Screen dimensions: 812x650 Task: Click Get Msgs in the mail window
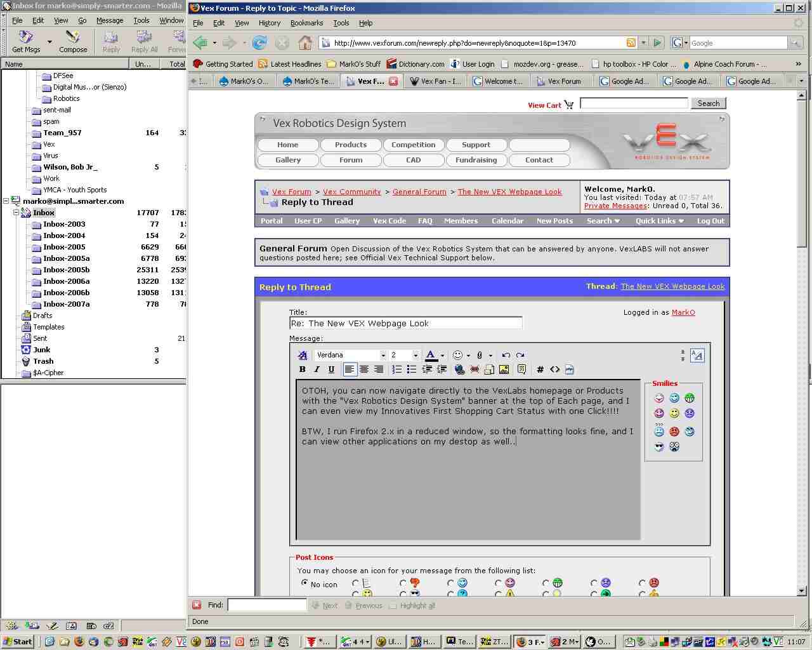coord(26,42)
